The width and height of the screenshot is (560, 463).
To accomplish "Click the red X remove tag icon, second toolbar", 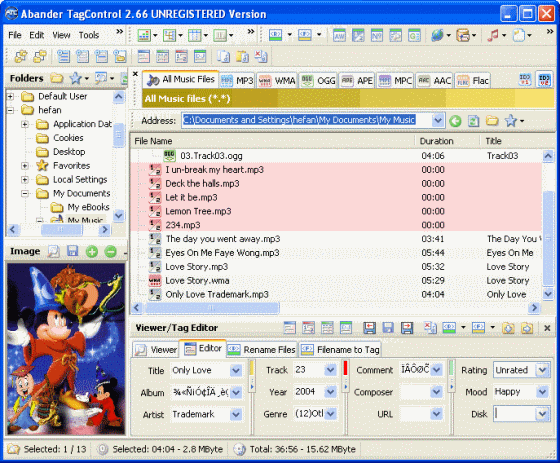I will point(261,56).
